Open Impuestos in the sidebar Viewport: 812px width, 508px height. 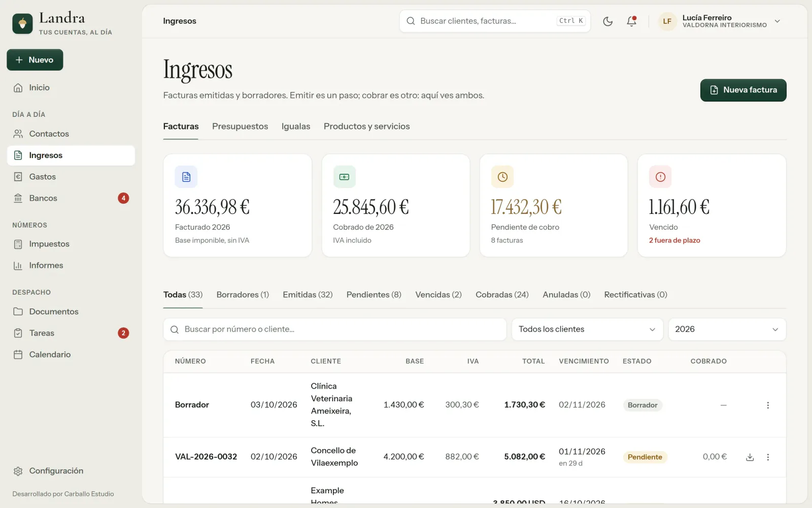pos(71,244)
